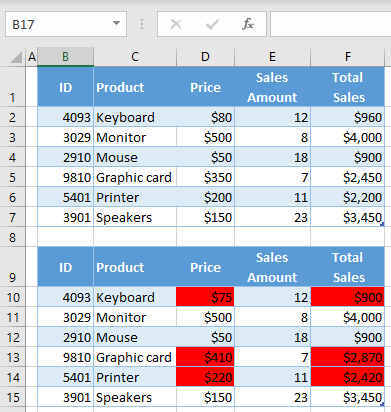Click the Keyboard cell in row 2
391x412 pixels.
pyautogui.click(x=135, y=117)
